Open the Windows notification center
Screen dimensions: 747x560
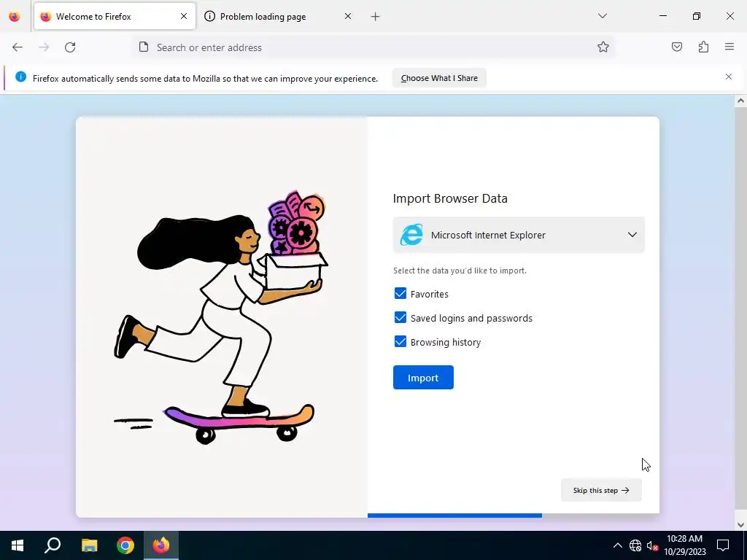pyautogui.click(x=723, y=545)
